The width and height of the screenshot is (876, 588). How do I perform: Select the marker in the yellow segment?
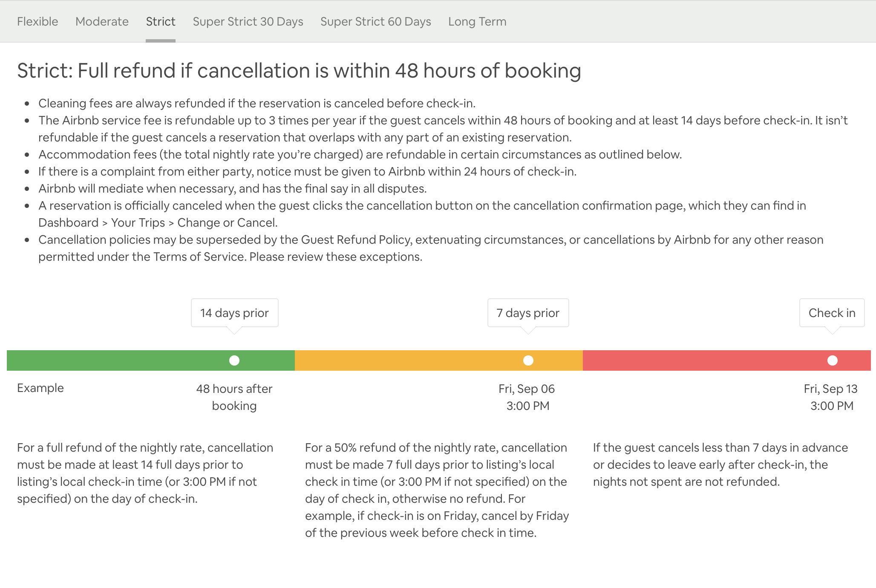(x=528, y=360)
